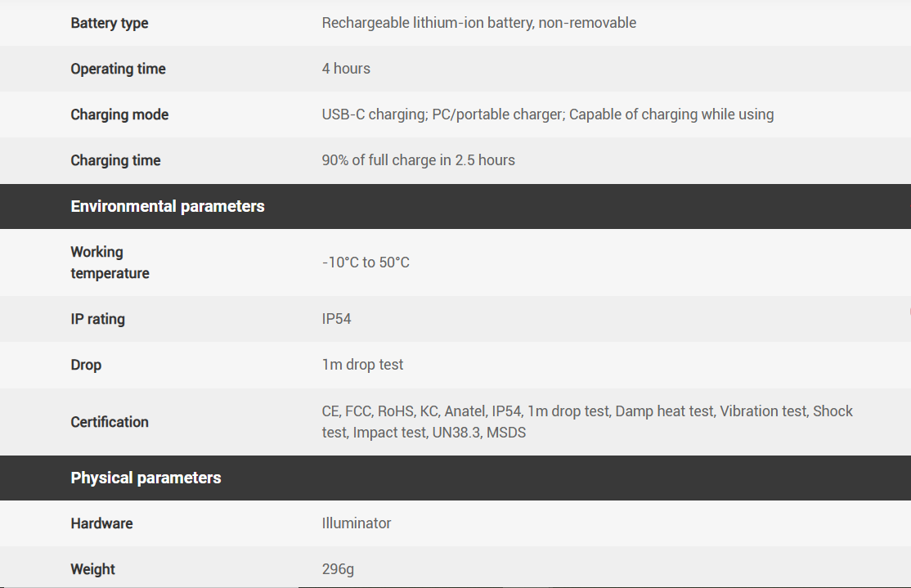Click the 296g weight value

(x=338, y=569)
